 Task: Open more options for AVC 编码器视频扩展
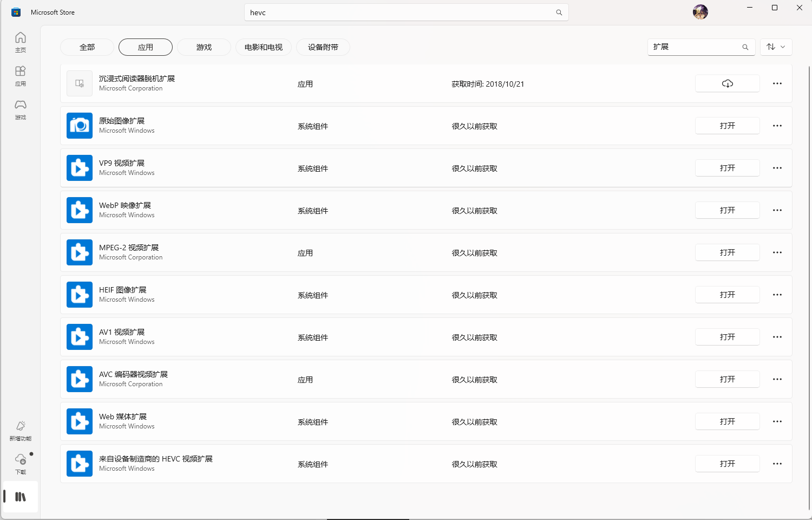[777, 379]
